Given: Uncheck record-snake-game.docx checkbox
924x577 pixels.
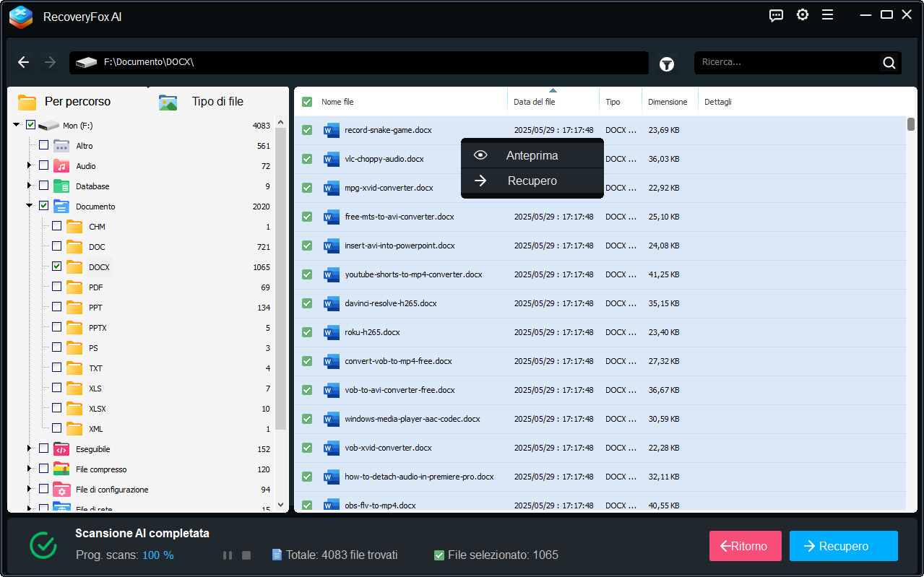Looking at the screenshot, I should 307,130.
